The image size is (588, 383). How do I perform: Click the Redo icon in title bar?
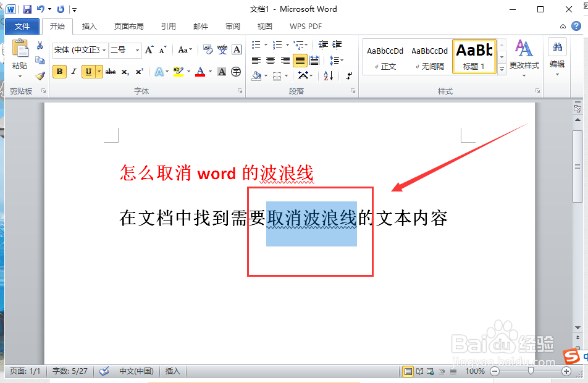point(61,9)
